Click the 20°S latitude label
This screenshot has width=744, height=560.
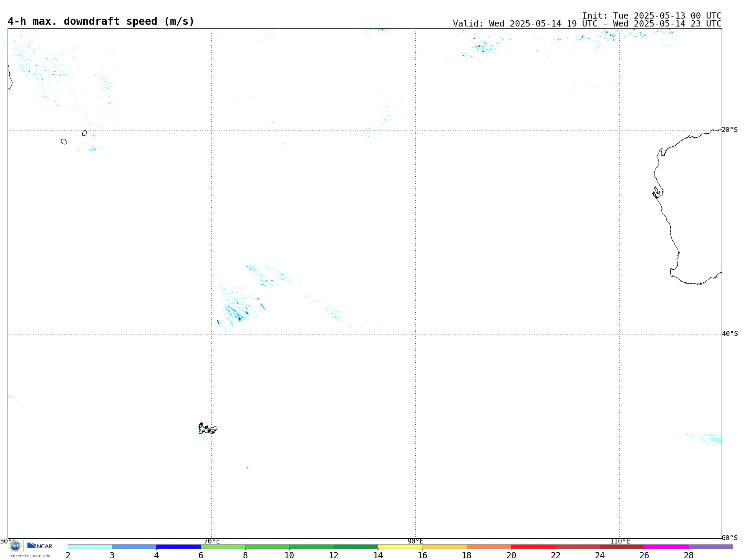point(730,130)
